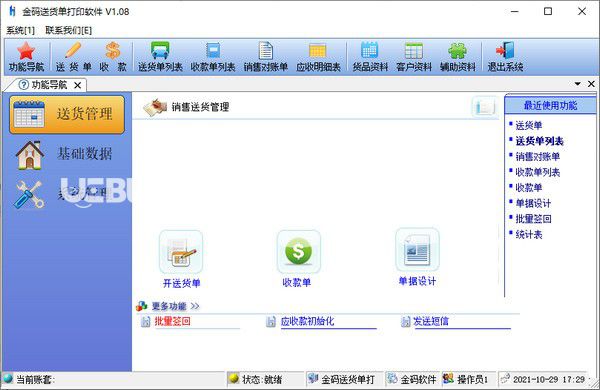Close the 功能导航 tab

pyautogui.click(x=78, y=85)
